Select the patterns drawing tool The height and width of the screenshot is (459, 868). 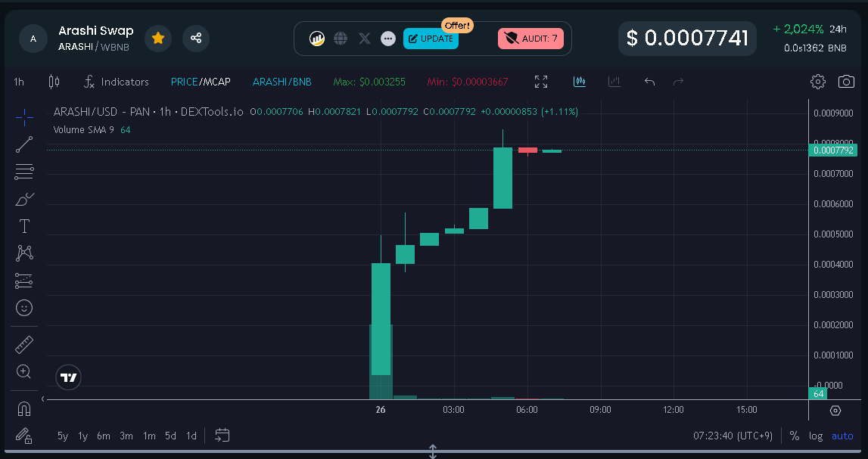coord(24,253)
